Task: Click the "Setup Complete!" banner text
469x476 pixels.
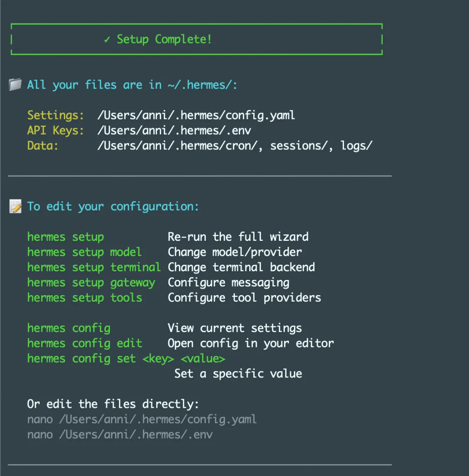Action: click(x=164, y=40)
